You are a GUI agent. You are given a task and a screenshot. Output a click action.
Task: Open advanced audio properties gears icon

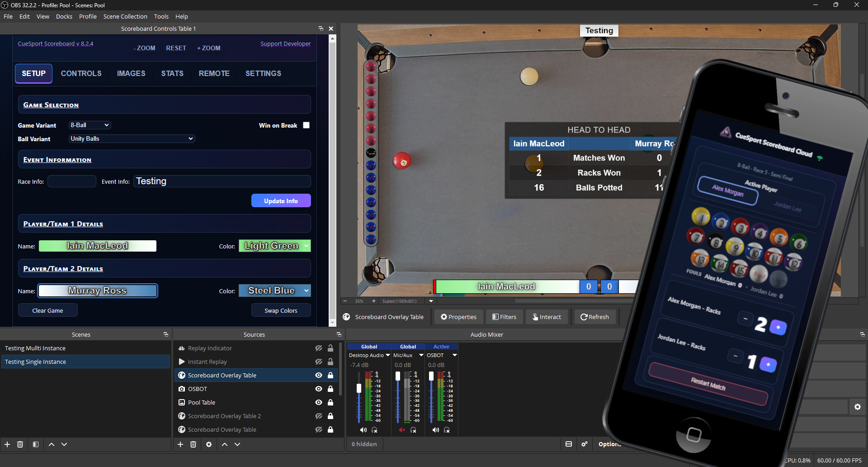tap(585, 444)
